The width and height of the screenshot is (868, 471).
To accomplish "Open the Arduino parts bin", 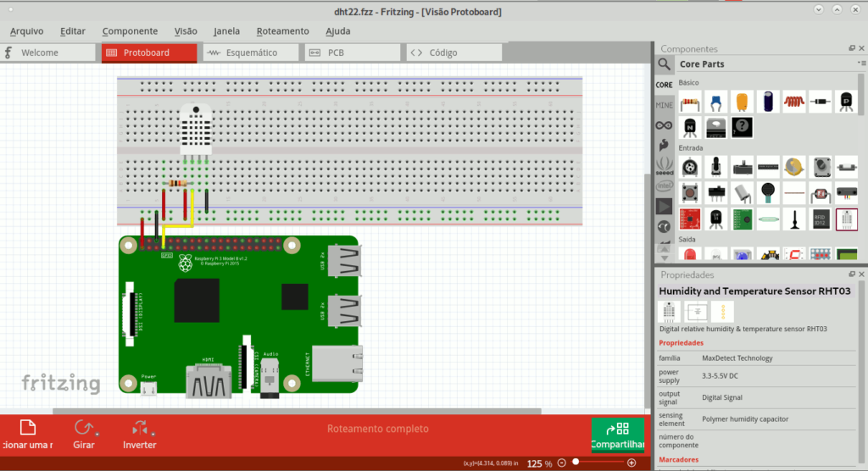I will 664,125.
